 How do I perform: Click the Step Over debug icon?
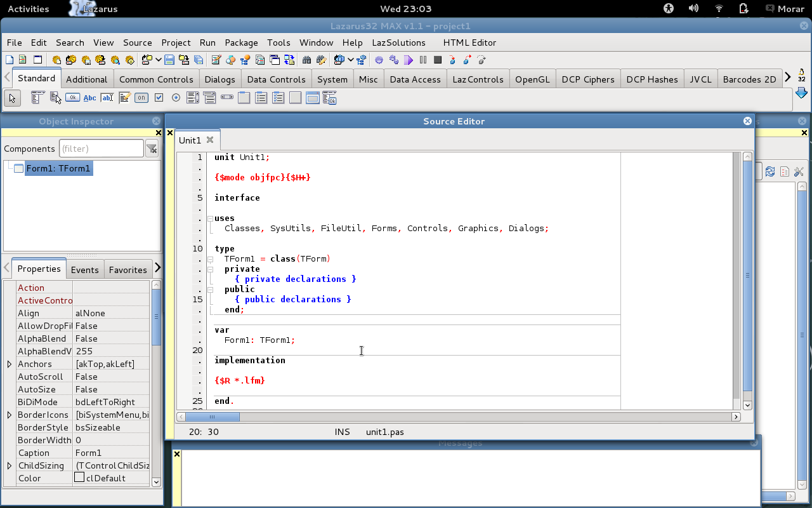pyautogui.click(x=467, y=60)
